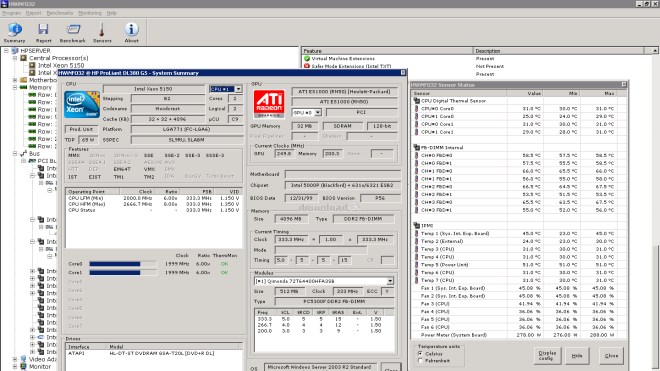
Task: Expand the Motherboard tree node
Action: point(15,80)
